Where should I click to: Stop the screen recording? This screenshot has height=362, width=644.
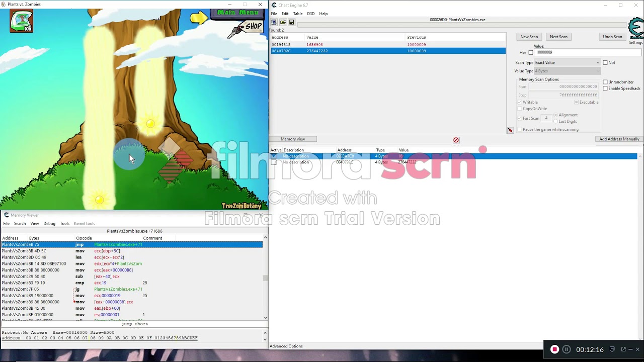pos(554,349)
